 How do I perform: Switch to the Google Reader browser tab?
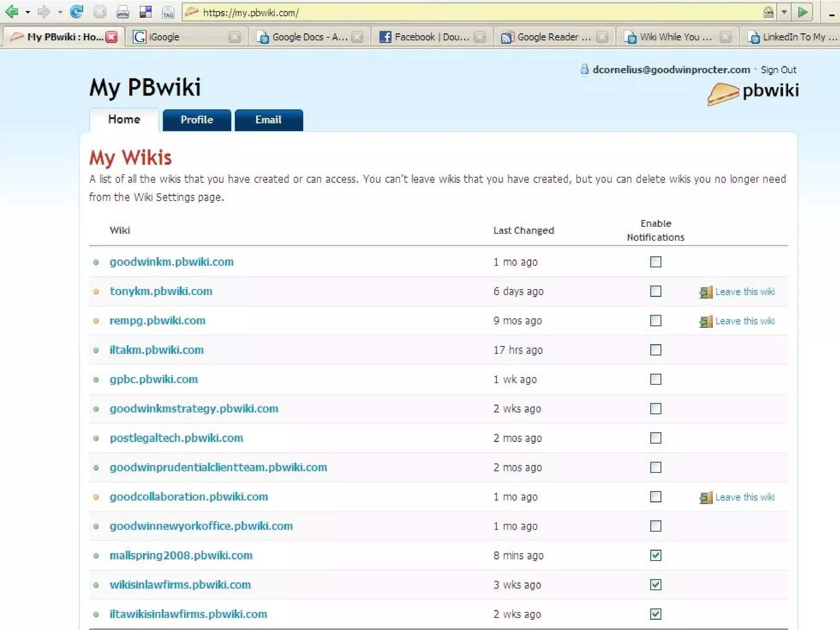548,37
